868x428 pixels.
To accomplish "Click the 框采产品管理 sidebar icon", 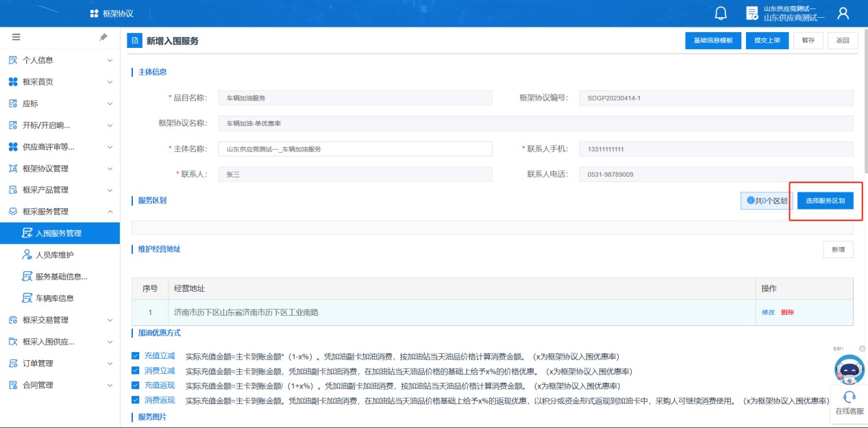I will [x=13, y=190].
